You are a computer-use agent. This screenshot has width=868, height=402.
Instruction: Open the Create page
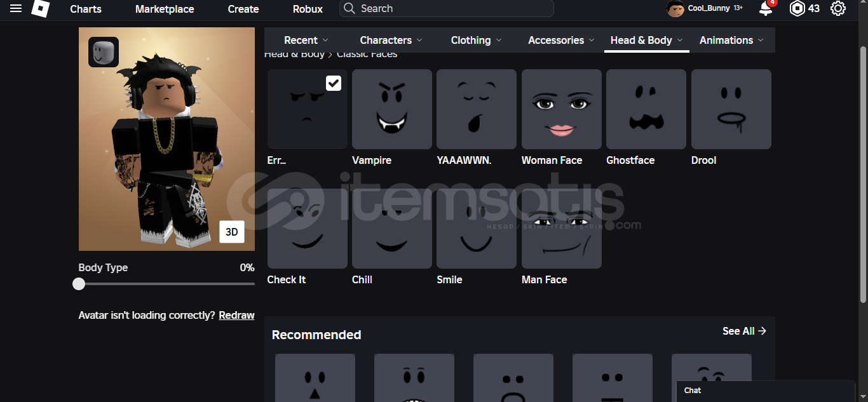(x=243, y=9)
